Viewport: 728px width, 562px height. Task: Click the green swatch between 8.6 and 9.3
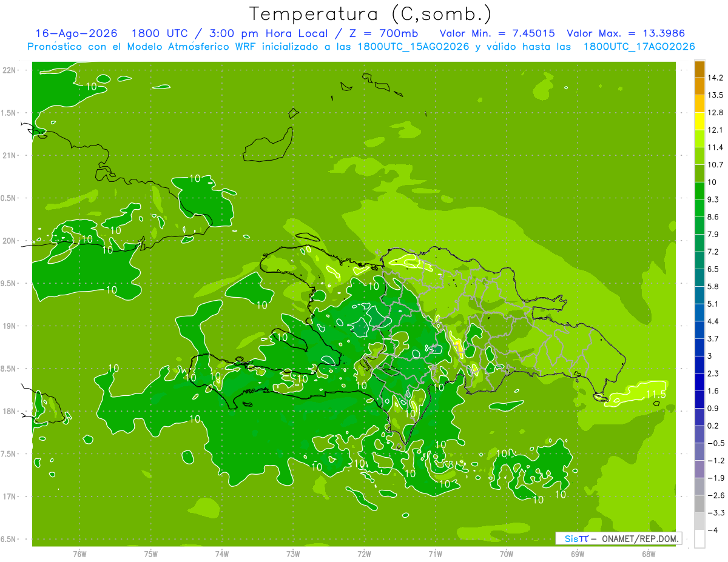[x=699, y=207]
